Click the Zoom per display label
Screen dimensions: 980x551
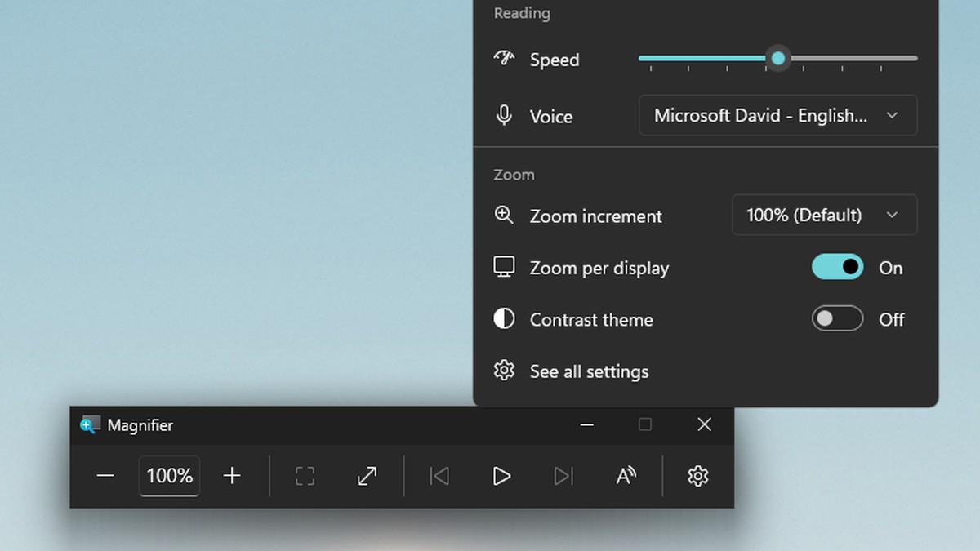[x=599, y=268]
